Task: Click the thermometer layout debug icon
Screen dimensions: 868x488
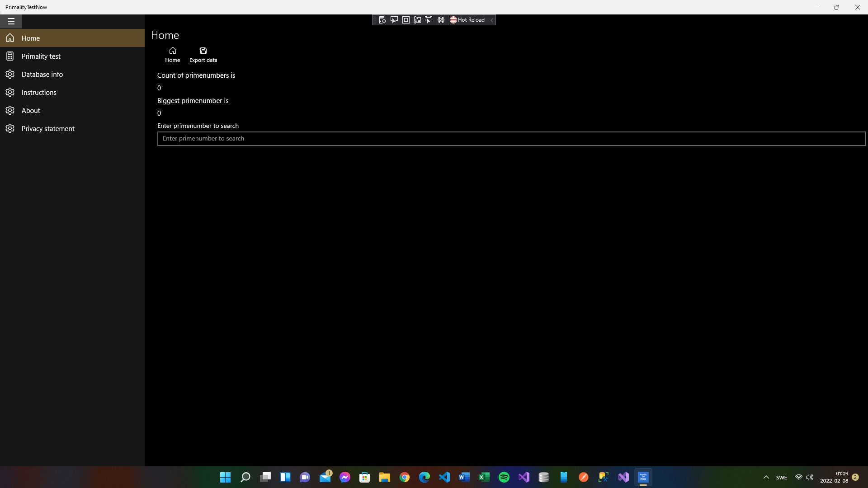Action: click(417, 20)
